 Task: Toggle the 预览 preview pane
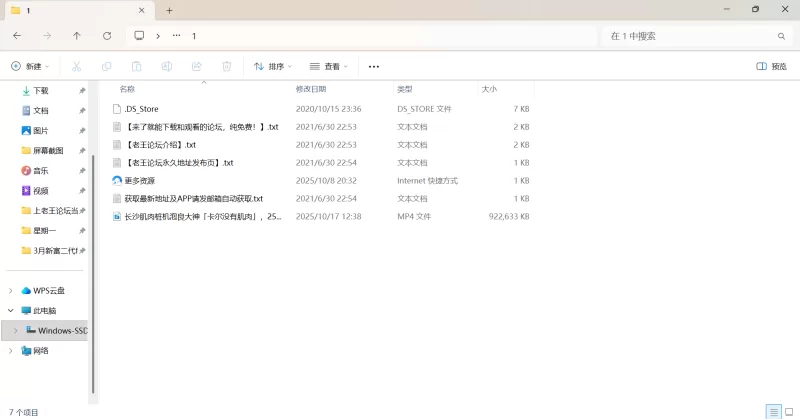771,66
